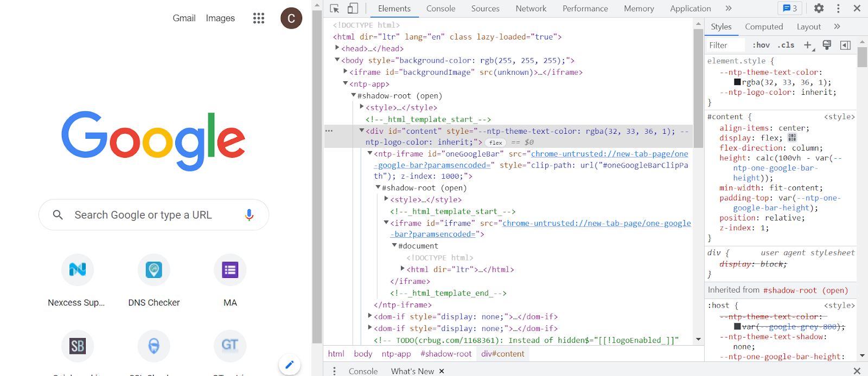Close the What's New drawer tab

[x=442, y=371]
